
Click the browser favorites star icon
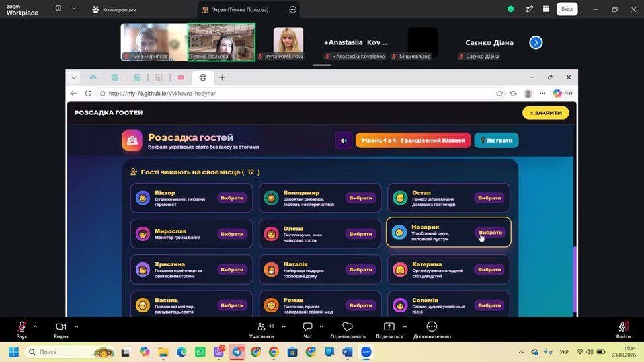point(499,94)
